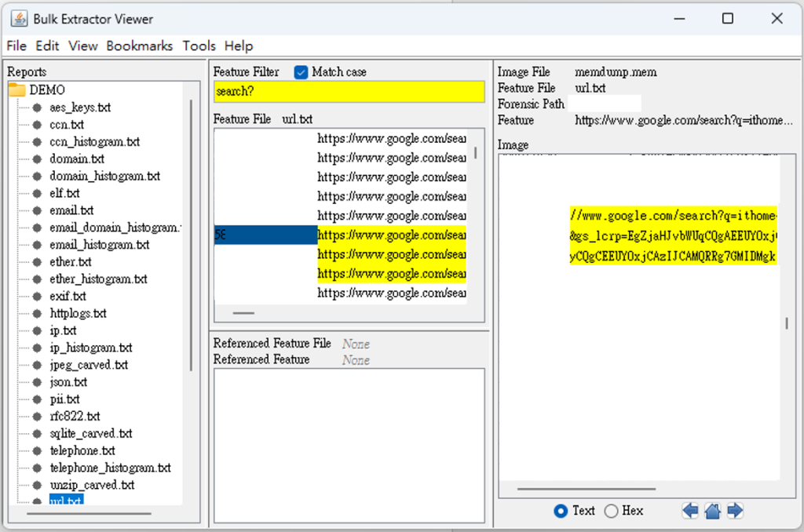Screen dimensions: 804x532
Task: Click the Forensic Path field
Action: pyautogui.click(x=605, y=104)
